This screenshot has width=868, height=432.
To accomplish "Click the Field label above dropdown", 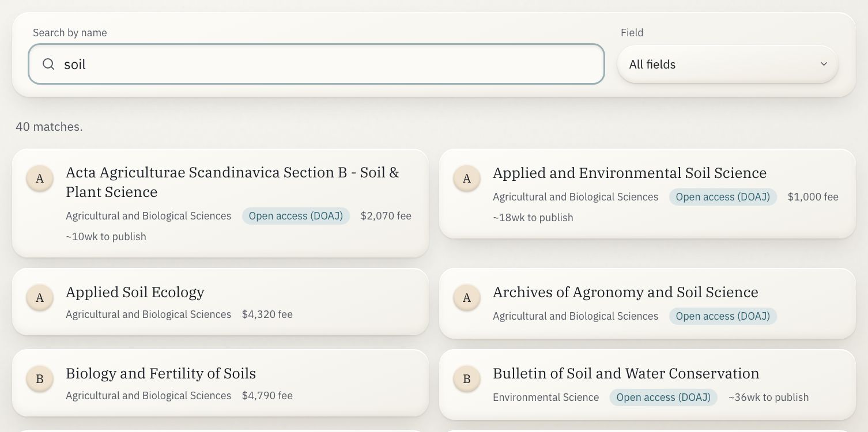I will (x=632, y=33).
